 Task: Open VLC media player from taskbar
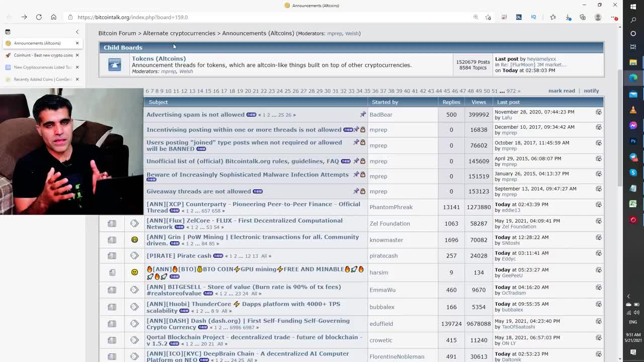click(633, 110)
